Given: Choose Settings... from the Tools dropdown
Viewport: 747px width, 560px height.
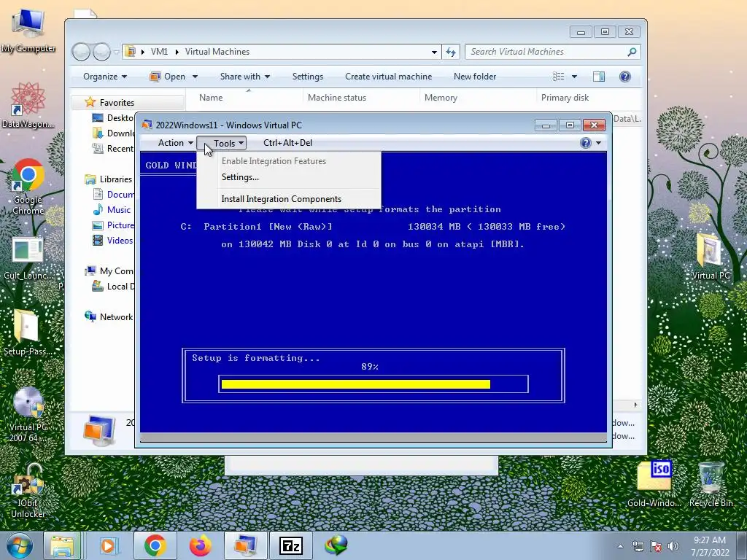Looking at the screenshot, I should point(240,177).
